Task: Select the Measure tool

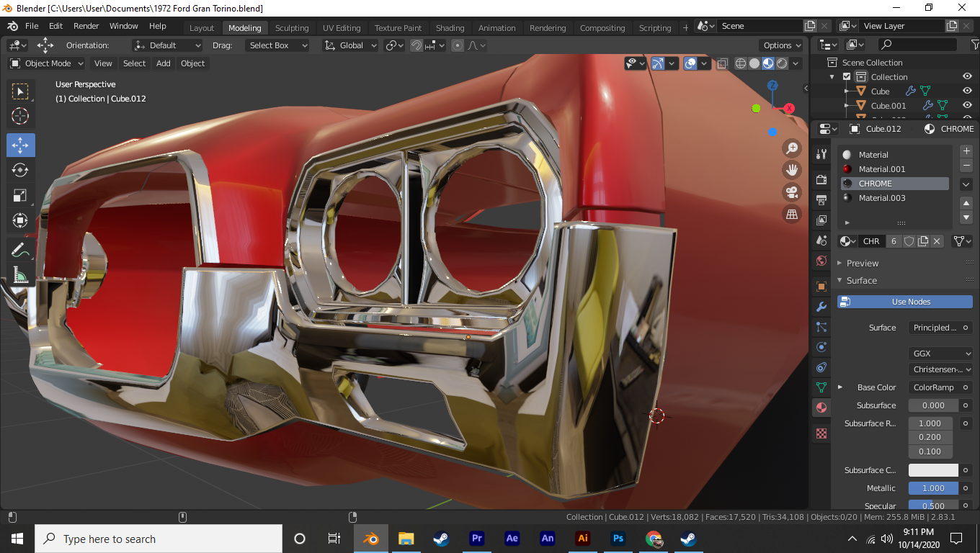Action: pos(20,275)
